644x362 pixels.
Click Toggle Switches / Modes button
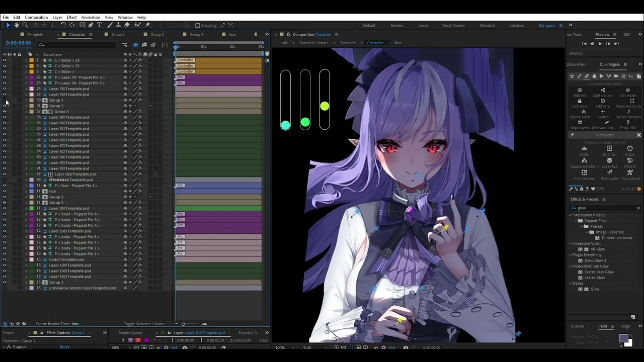144,324
